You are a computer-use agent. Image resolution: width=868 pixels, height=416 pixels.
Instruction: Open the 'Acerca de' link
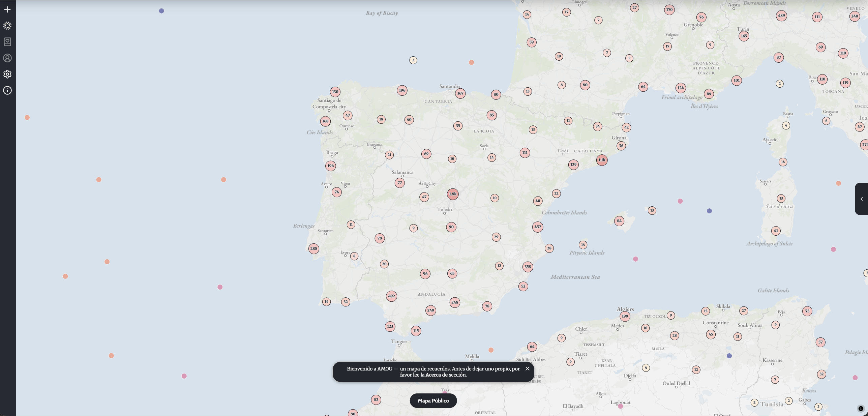pyautogui.click(x=436, y=375)
